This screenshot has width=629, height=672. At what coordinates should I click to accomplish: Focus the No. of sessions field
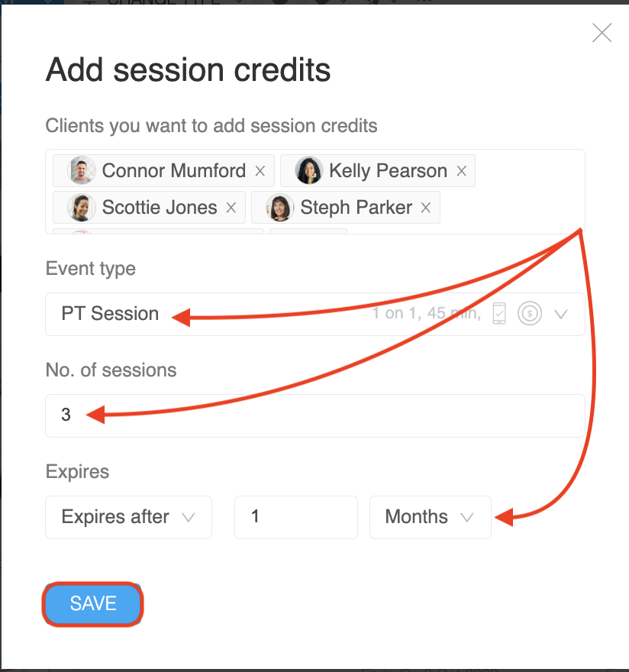[x=314, y=415]
